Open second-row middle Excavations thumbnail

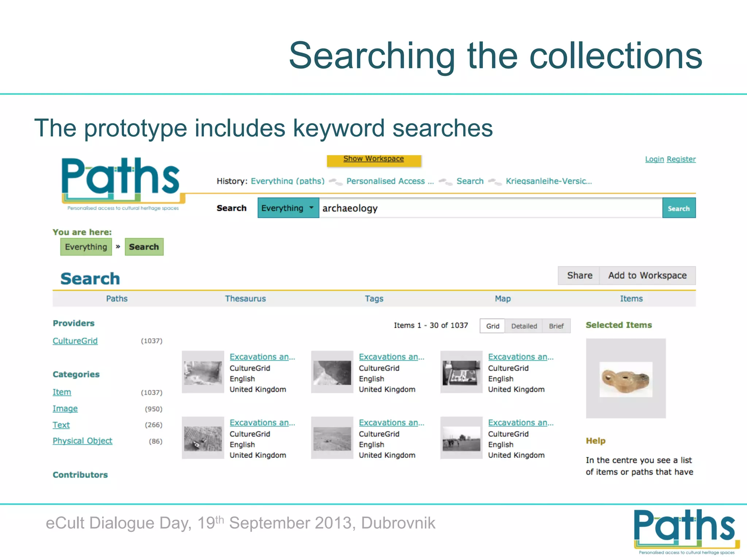tap(332, 438)
